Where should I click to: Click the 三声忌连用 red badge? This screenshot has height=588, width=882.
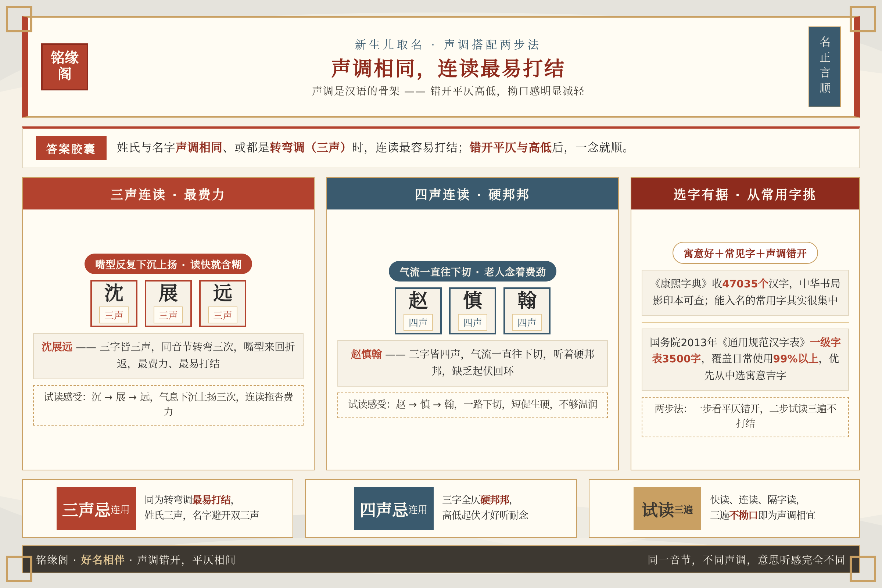(96, 509)
